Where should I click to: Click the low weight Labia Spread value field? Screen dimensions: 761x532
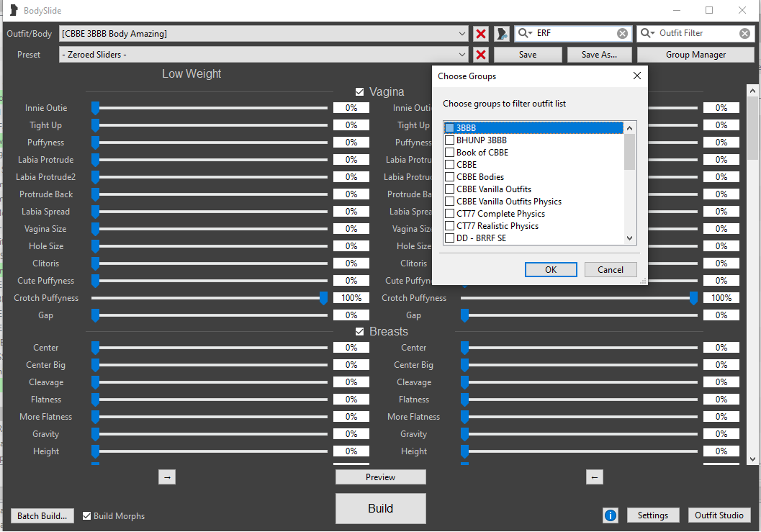[351, 212]
